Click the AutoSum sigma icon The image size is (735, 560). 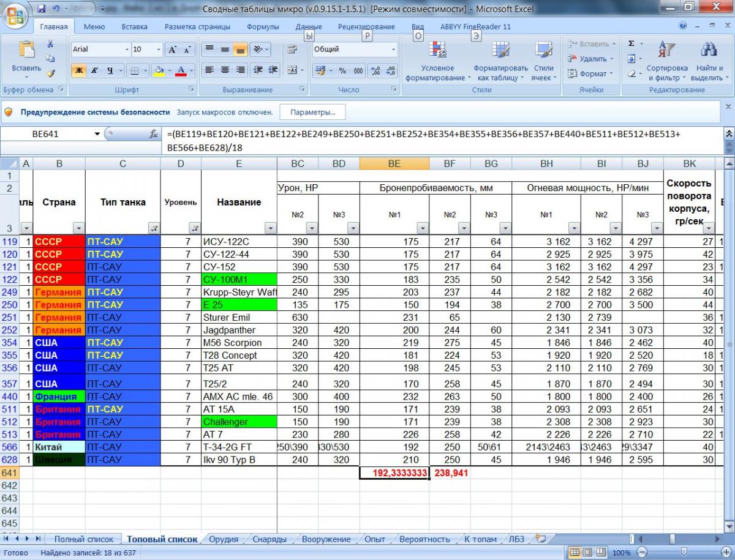[x=631, y=44]
